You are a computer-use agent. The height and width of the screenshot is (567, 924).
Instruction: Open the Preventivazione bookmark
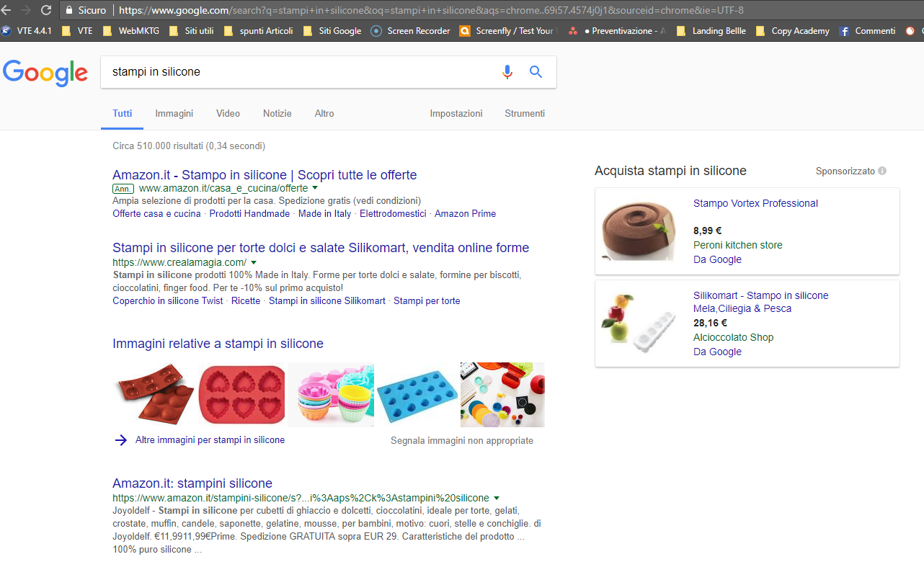(617, 31)
